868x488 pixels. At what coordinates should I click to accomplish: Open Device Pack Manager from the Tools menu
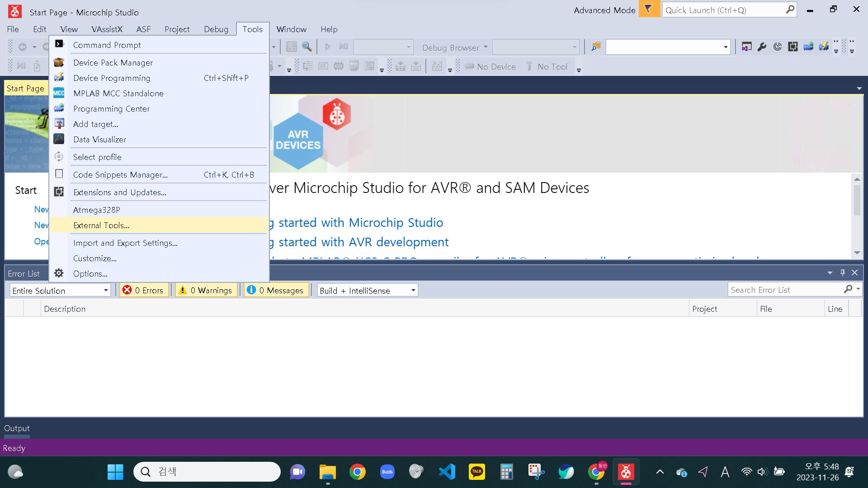(x=113, y=63)
